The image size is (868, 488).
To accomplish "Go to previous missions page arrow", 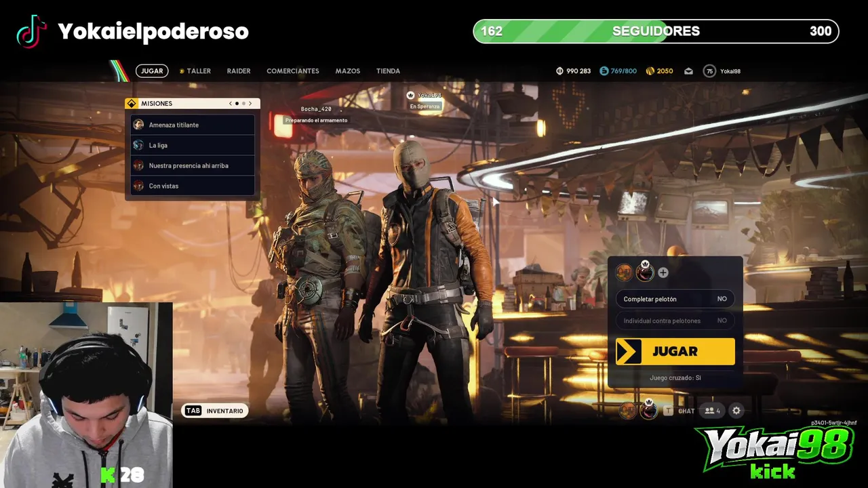I will tap(231, 104).
